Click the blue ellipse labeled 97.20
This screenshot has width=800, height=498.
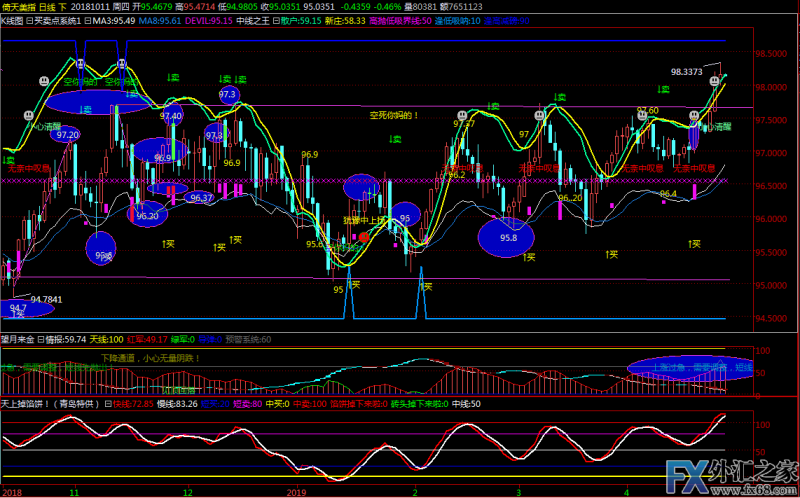click(65, 134)
